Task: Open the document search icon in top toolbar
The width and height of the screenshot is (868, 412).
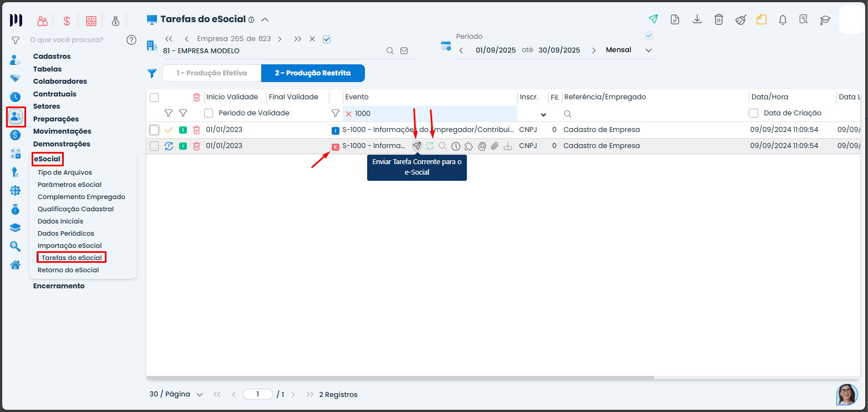Action: [x=804, y=20]
